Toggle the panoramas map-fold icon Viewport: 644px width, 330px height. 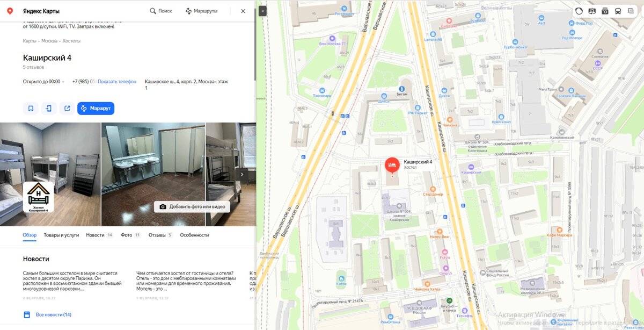(x=592, y=11)
